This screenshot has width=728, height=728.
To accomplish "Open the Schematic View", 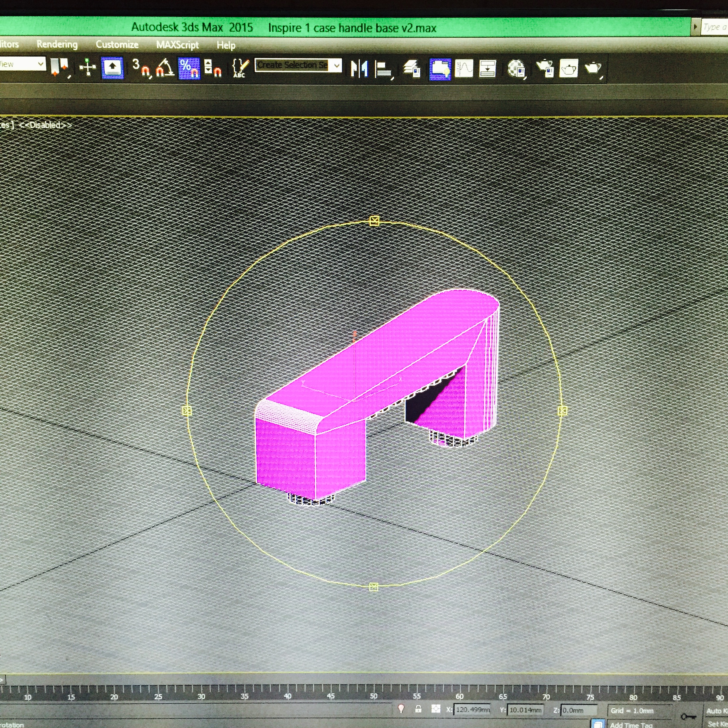I will click(487, 69).
